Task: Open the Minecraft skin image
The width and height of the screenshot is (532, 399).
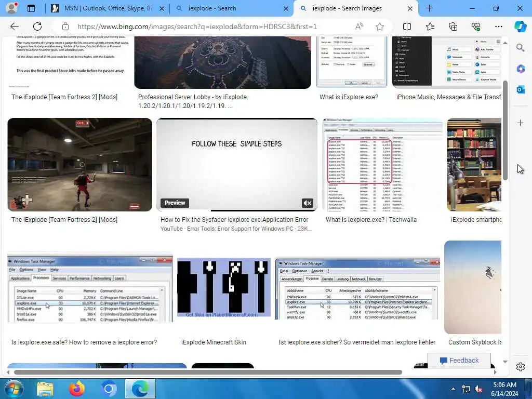Action: (224, 287)
